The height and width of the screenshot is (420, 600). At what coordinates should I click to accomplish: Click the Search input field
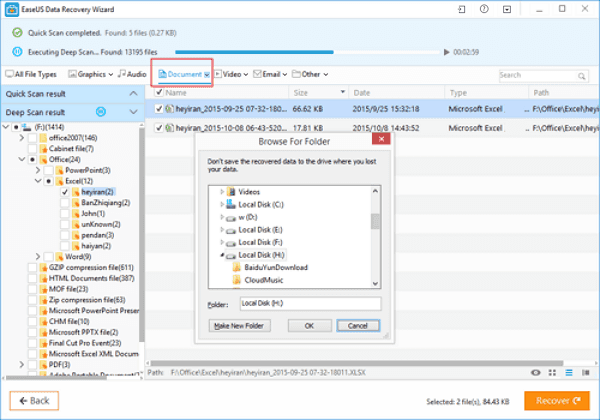538,76
